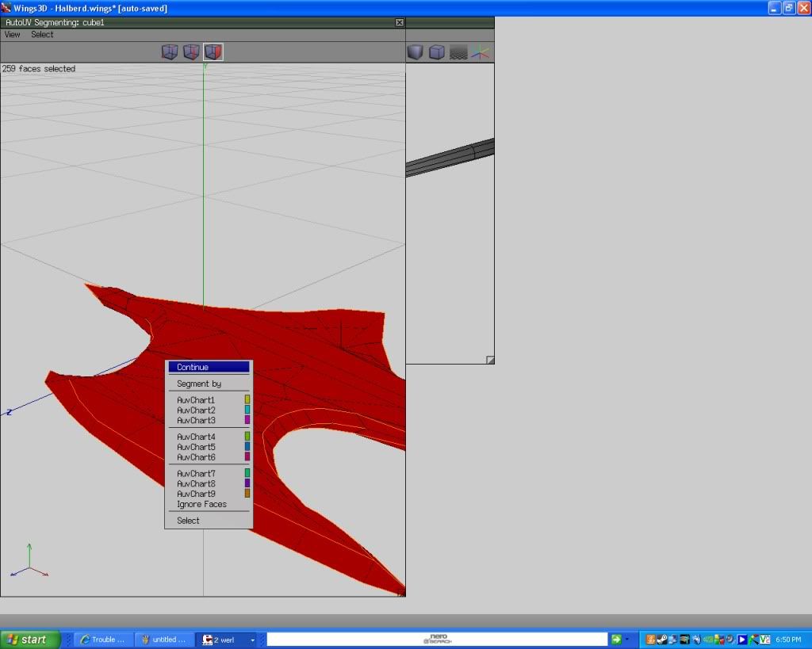
Task: Switch to edge selection mode icon
Action: (191, 52)
